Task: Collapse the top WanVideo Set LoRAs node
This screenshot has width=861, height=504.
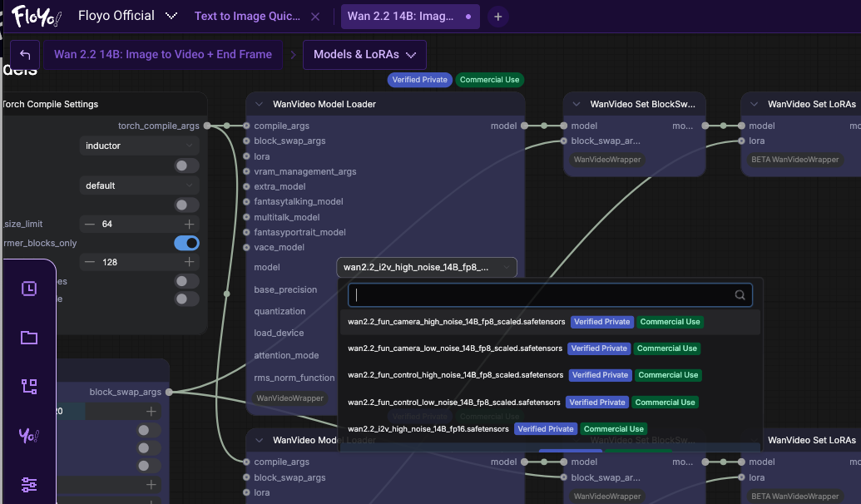Action: 754,104
